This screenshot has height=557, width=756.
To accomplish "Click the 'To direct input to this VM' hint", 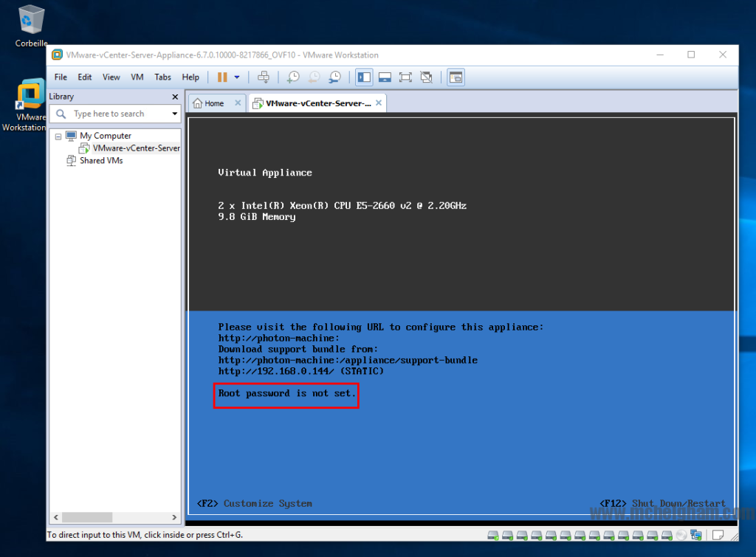I will pyautogui.click(x=145, y=535).
